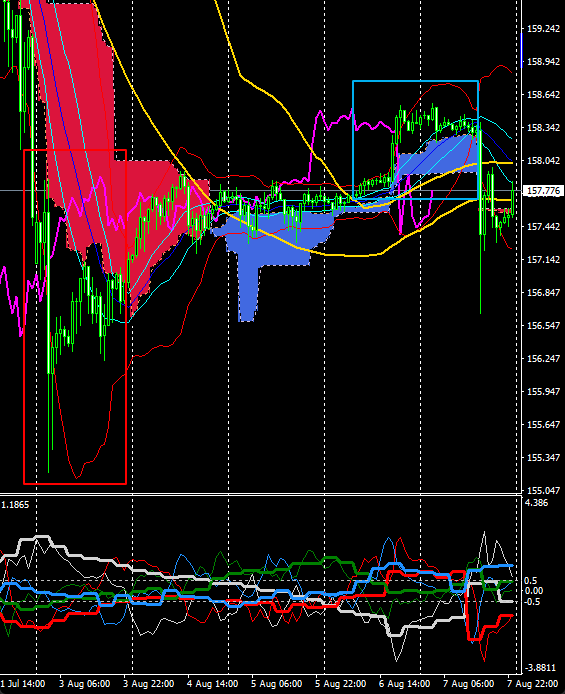The width and height of the screenshot is (565, 694).
Task: Click the 0.5 indicator level label
Action: point(534,581)
